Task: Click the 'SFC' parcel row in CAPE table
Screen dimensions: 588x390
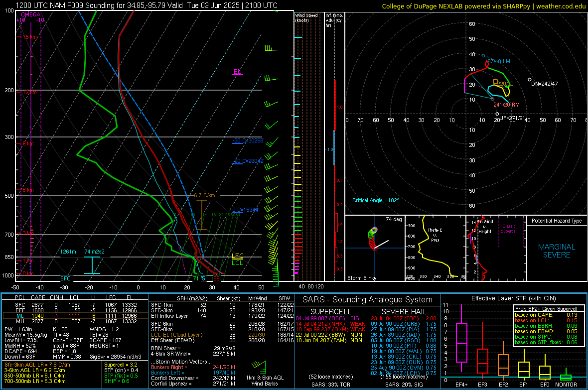Action: click(75, 305)
